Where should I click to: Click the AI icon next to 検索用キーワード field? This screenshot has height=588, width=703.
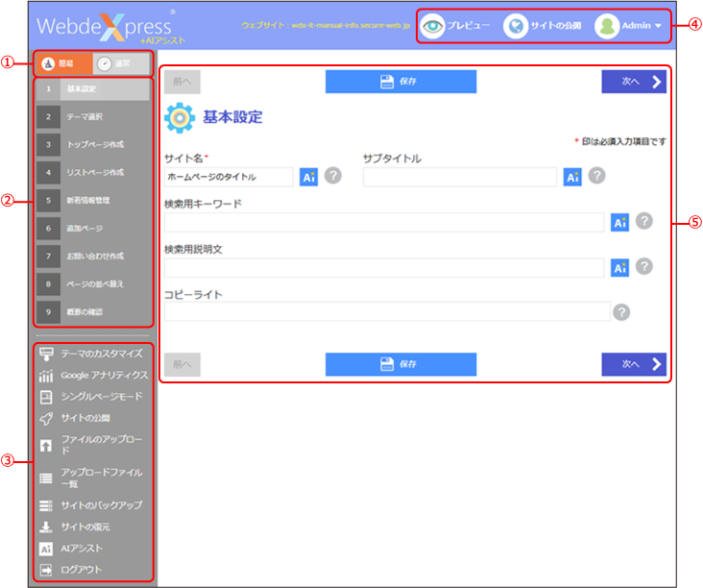[x=620, y=222]
